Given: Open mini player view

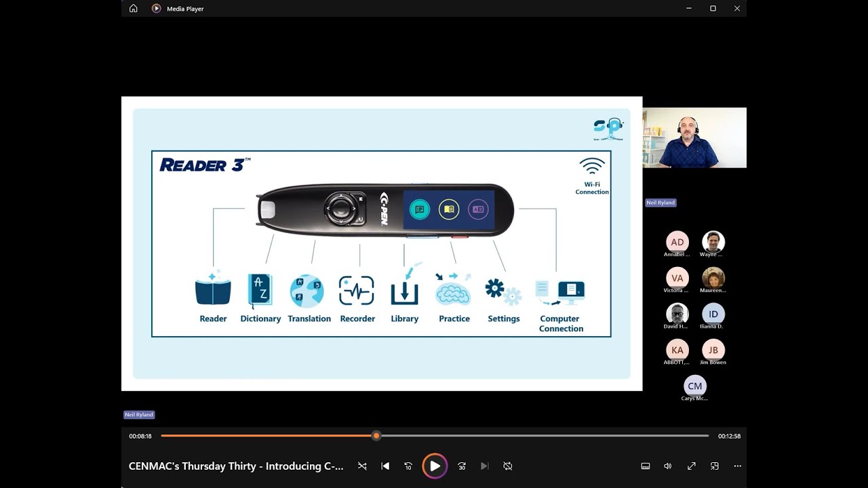Looking at the screenshot, I should point(715,466).
